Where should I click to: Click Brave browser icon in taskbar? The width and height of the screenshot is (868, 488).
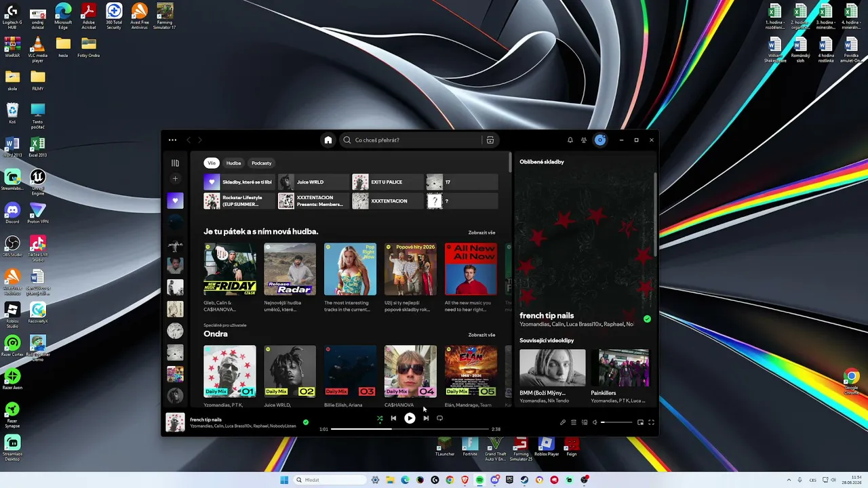465,480
